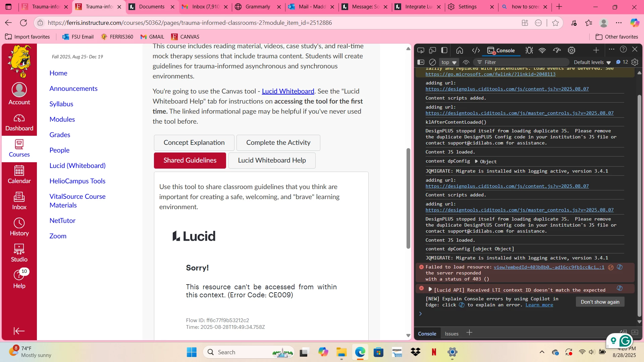This screenshot has width=644, height=362.
Task: Open Canvas Account menu
Action: pos(19,94)
